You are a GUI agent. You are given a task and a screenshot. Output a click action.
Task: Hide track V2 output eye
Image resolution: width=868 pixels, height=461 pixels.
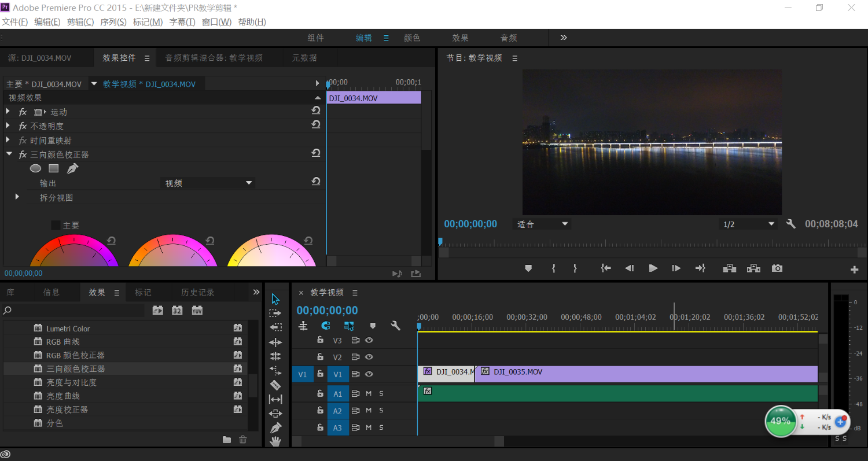click(x=369, y=357)
